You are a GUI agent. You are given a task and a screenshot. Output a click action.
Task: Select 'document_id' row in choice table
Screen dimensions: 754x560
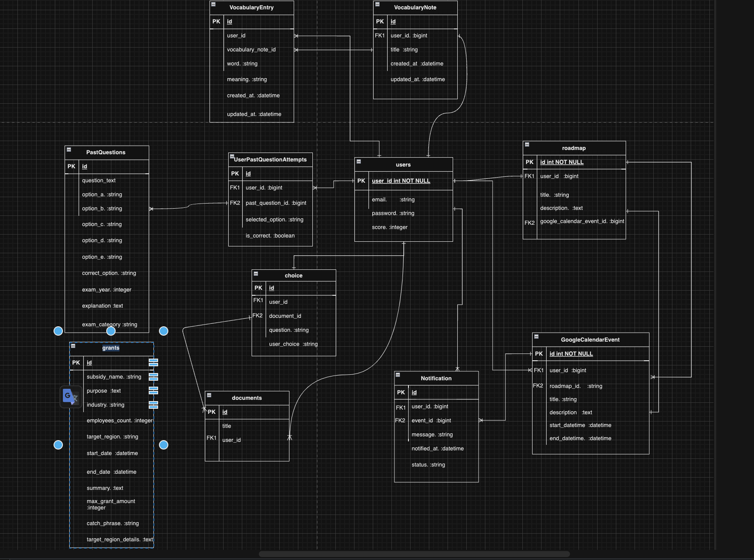pyautogui.click(x=294, y=316)
